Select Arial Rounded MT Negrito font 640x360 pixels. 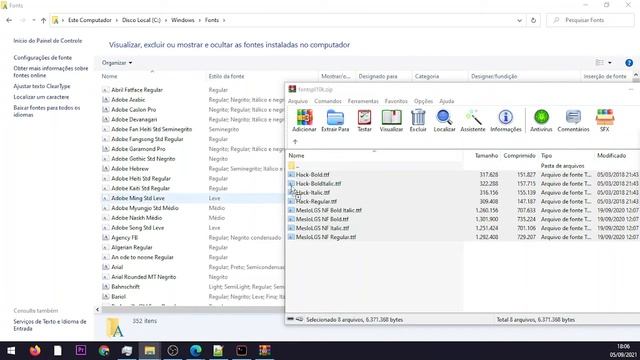144,277
